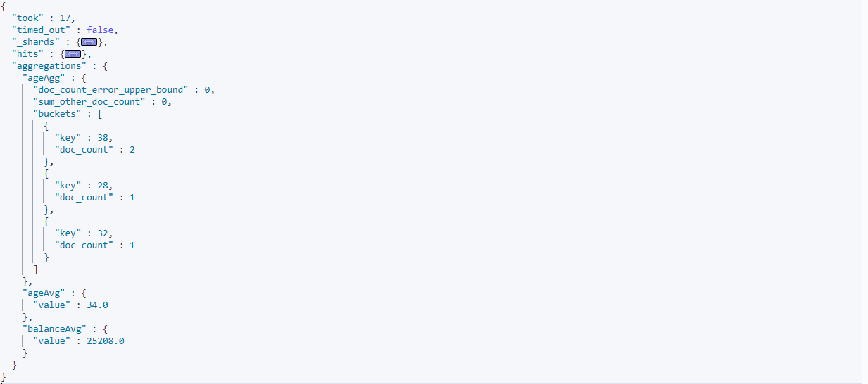Expand the collapsed "hits" object badge
The width and height of the screenshot is (868, 384).
73,54
